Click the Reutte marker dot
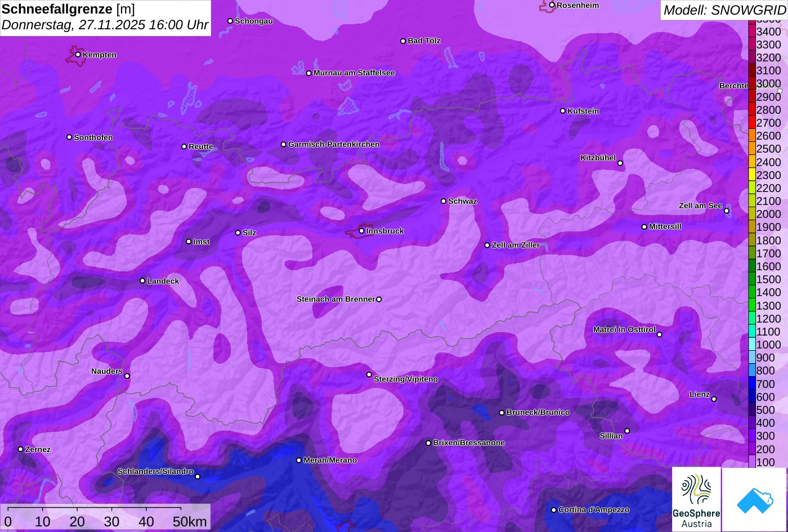788x532 pixels. [184, 146]
